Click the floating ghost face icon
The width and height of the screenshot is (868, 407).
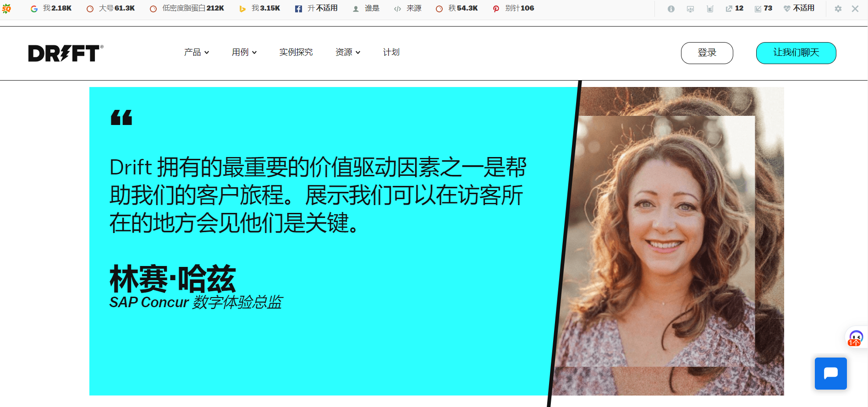coord(856,338)
